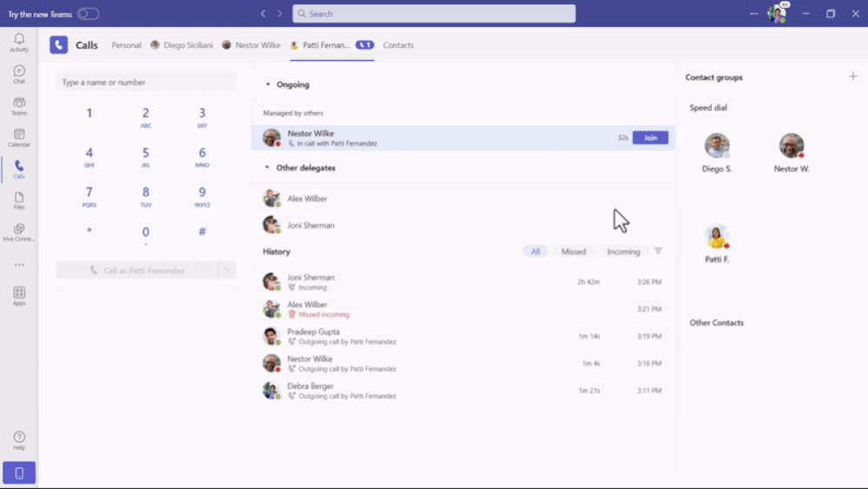The height and width of the screenshot is (489, 868).
Task: Filter history by All
Action: coord(535,251)
